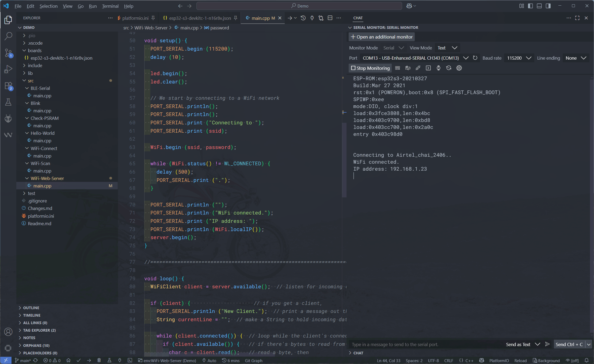Image resolution: width=594 pixels, height=364 pixels.
Task: Send the serial message arrow icon
Action: tap(547, 344)
